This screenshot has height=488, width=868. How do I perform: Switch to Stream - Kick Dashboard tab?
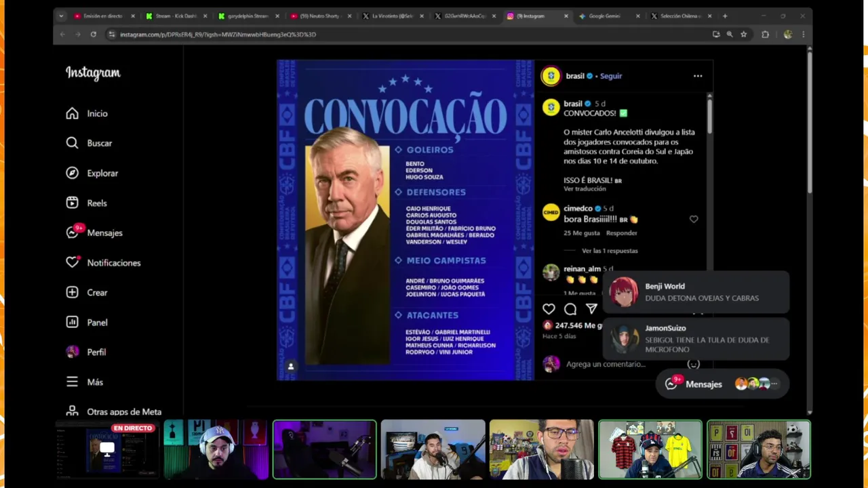point(176,16)
